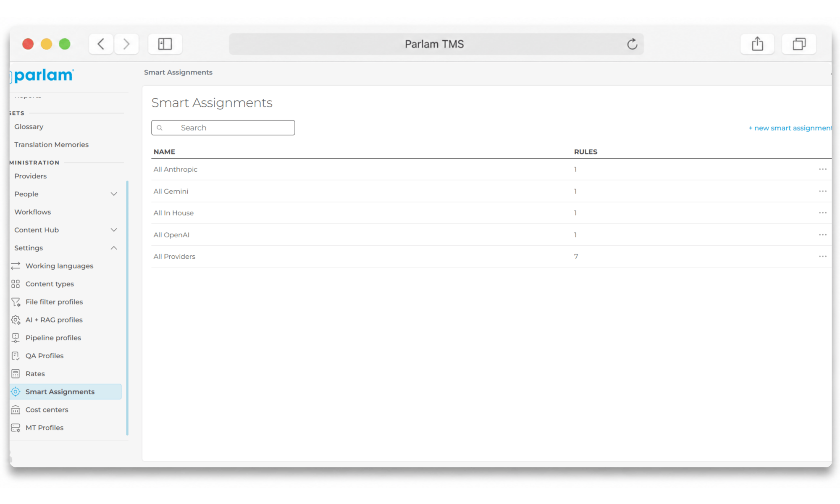The width and height of the screenshot is (840, 504).
Task: Click the Content types grid icon
Action: (16, 284)
